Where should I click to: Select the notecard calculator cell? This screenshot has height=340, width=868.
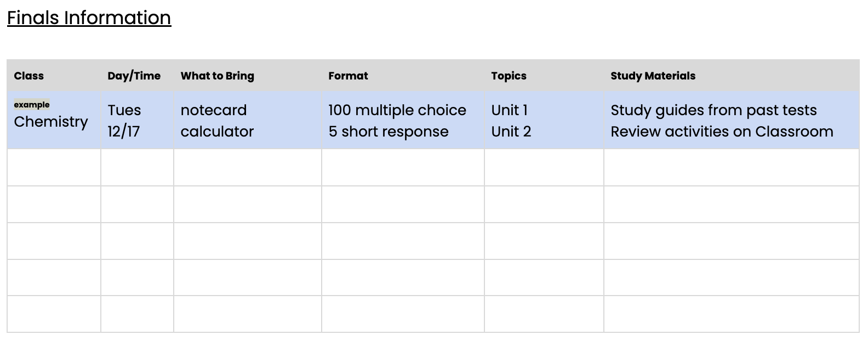pos(248,120)
